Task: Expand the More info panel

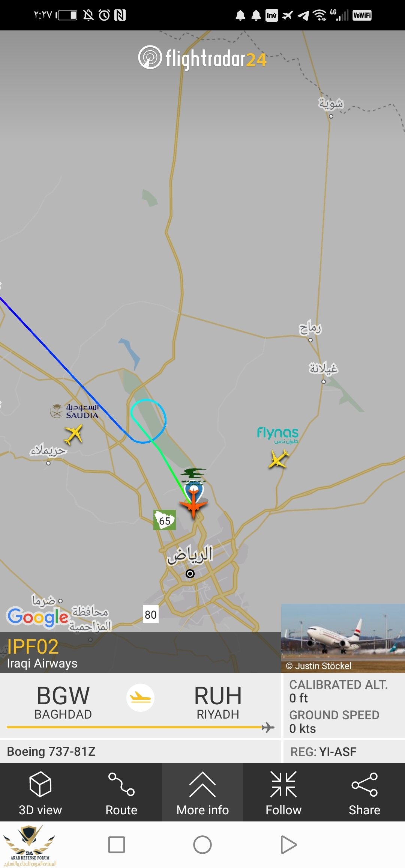Action: 202,792
